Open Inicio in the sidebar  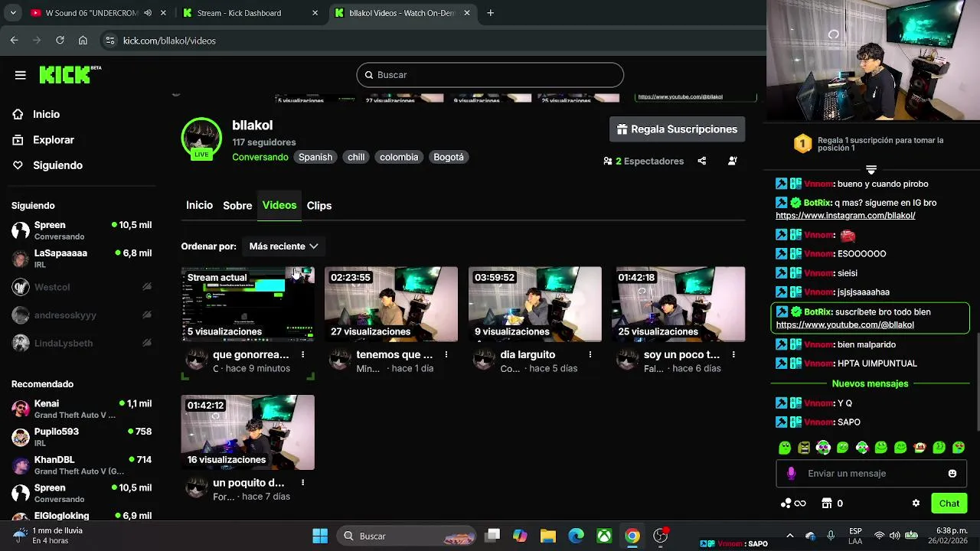[x=46, y=114]
